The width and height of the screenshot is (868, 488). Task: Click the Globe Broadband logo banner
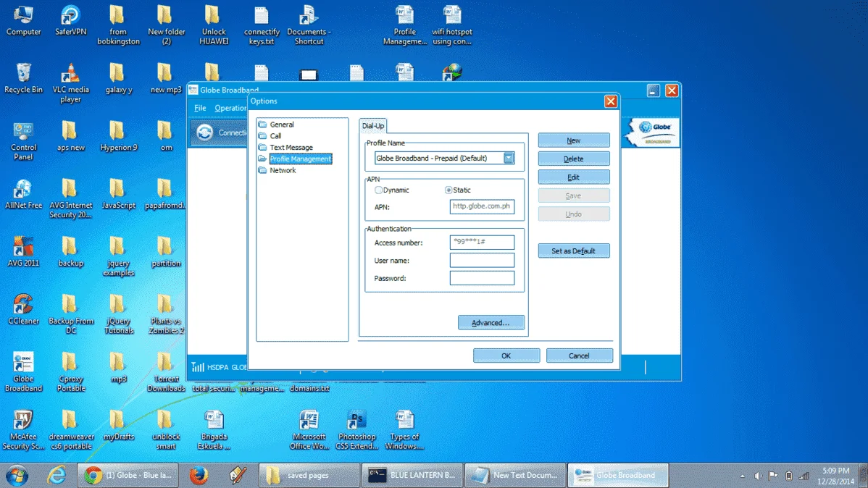pyautogui.click(x=652, y=132)
